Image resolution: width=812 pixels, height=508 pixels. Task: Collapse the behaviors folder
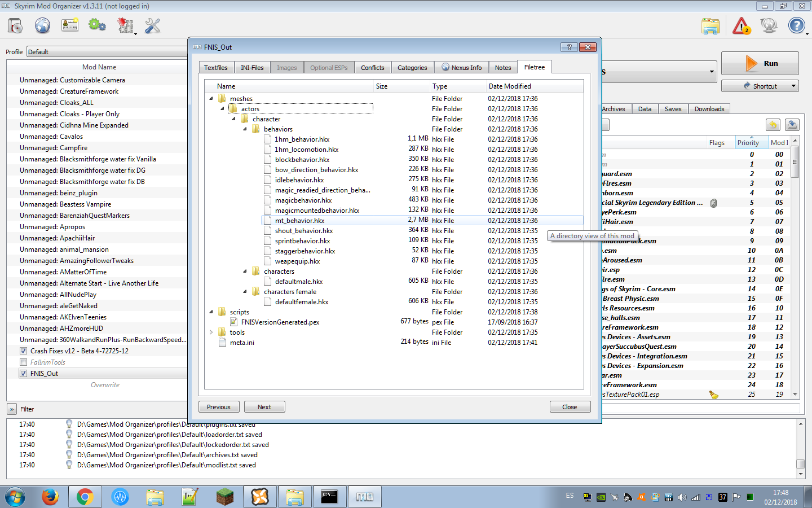point(245,129)
